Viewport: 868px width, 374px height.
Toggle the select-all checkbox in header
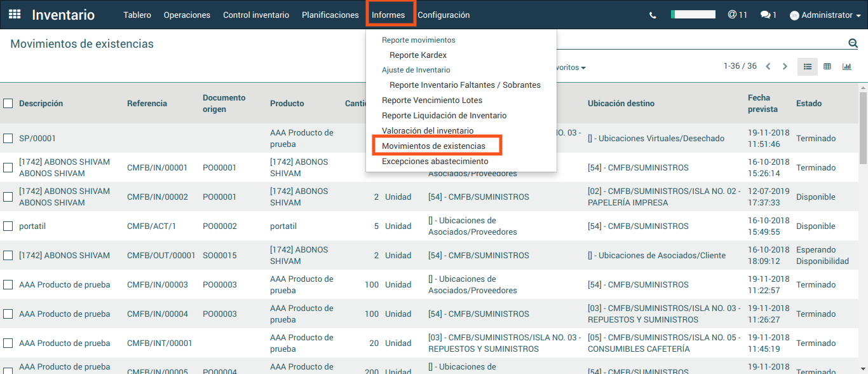(8, 103)
